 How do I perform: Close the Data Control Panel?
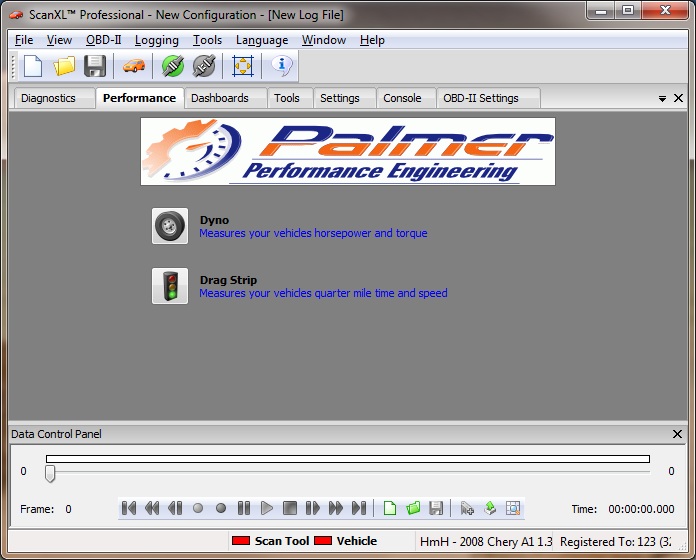(x=677, y=434)
